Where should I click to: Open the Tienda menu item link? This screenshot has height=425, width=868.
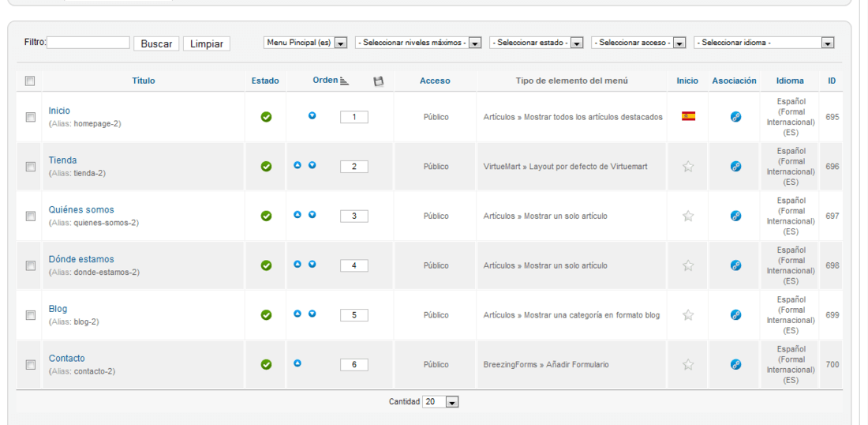click(62, 160)
